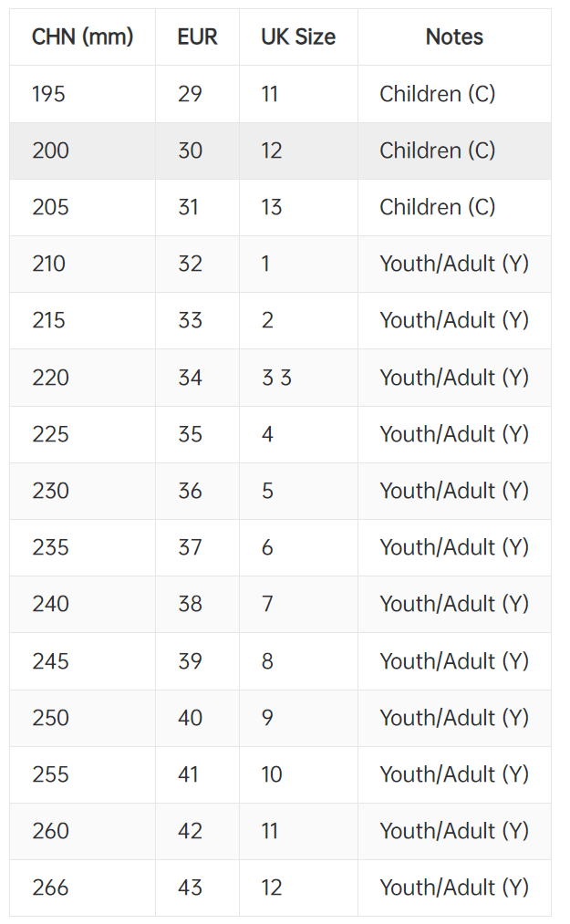Select the UK size 10 cell
The height and width of the screenshot is (924, 570).
pyautogui.click(x=272, y=774)
